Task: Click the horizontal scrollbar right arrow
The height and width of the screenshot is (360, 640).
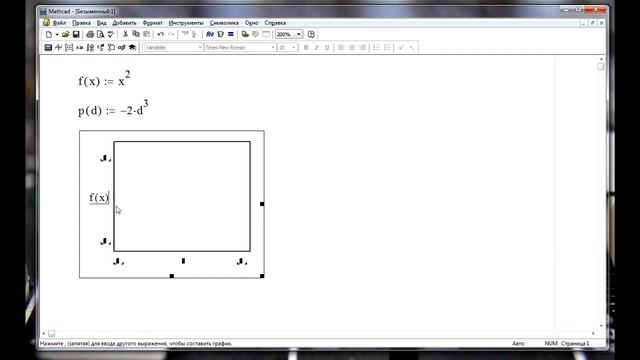Action: [x=593, y=333]
